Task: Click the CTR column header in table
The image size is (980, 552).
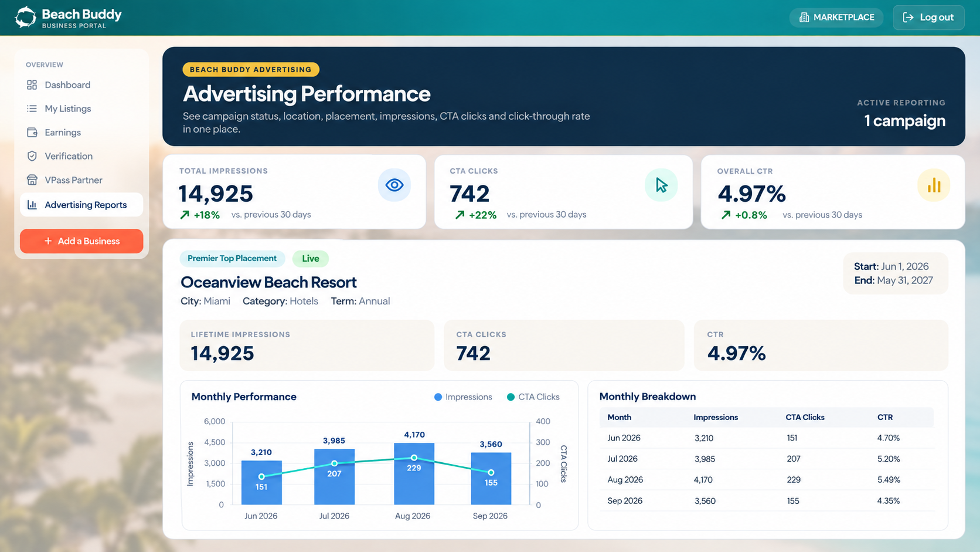Action: pos(885,417)
